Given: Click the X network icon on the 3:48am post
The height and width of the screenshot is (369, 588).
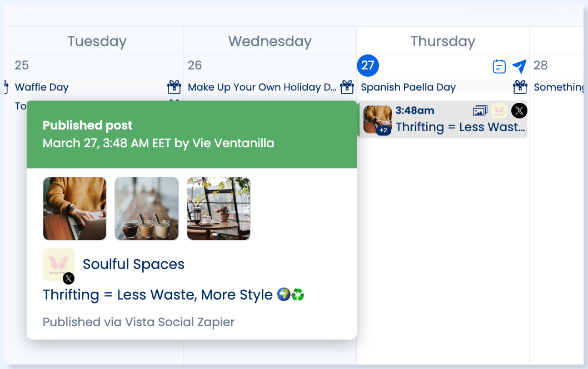Looking at the screenshot, I should click(x=519, y=111).
